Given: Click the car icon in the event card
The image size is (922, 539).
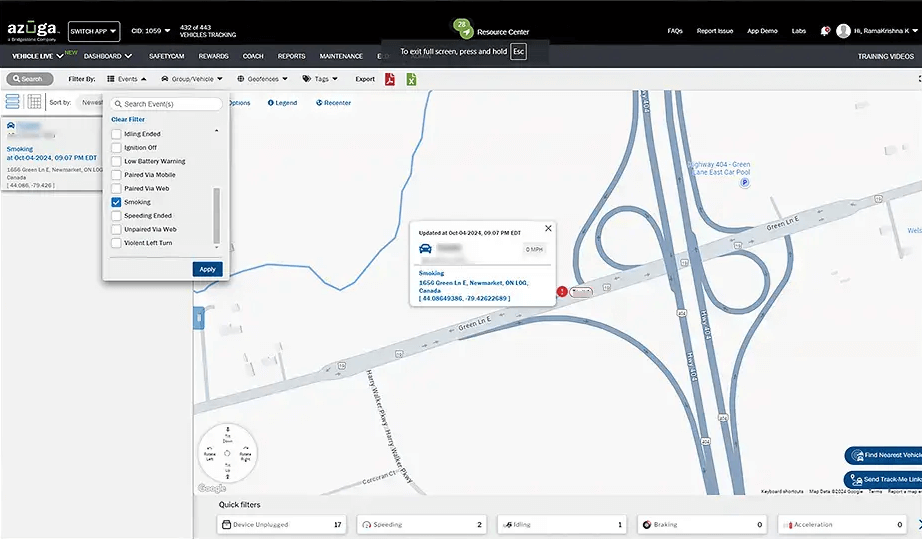Looking at the screenshot, I should tap(11, 125).
